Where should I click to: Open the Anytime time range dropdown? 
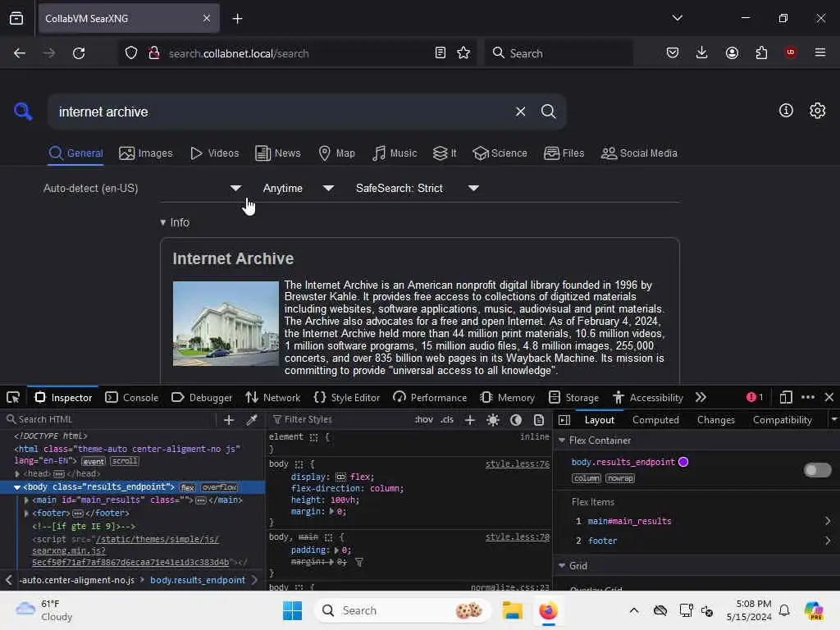click(x=299, y=188)
